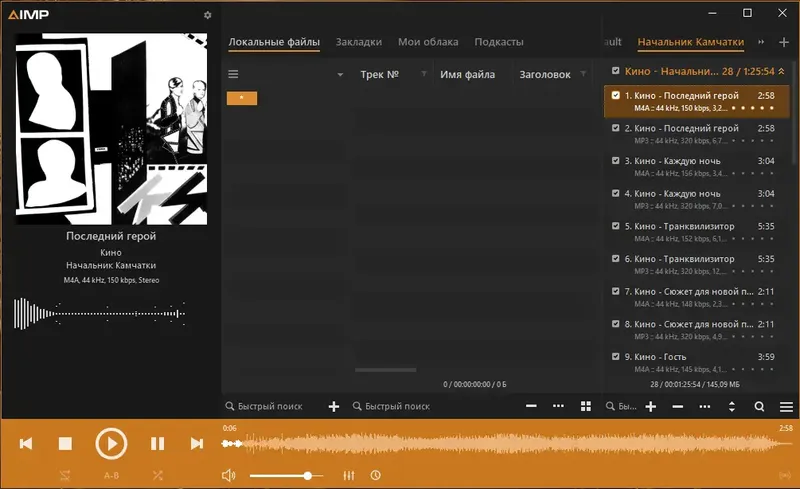Screen dimensions: 800x489
Task: Open library more options dots
Action: pos(559,406)
